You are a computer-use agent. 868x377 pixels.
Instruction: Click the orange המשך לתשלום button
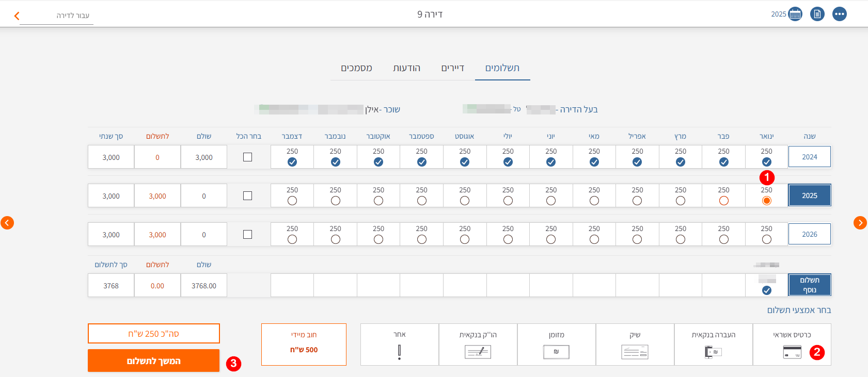point(153,360)
